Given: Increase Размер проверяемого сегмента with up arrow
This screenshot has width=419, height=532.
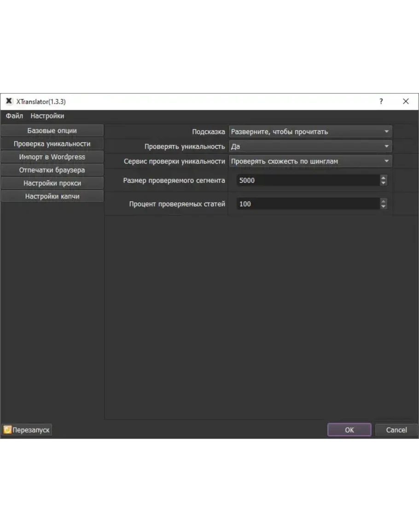Looking at the screenshot, I should click(384, 177).
